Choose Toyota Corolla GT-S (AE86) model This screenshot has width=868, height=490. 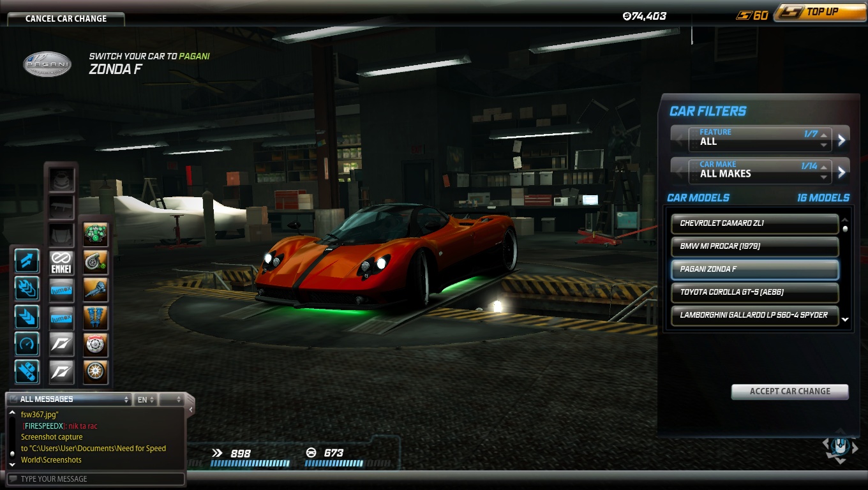754,292
